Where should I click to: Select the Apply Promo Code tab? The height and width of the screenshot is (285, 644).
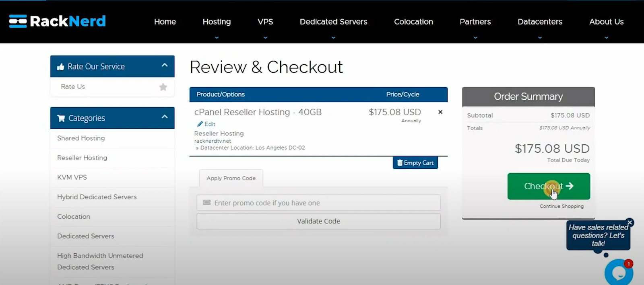[x=231, y=178]
